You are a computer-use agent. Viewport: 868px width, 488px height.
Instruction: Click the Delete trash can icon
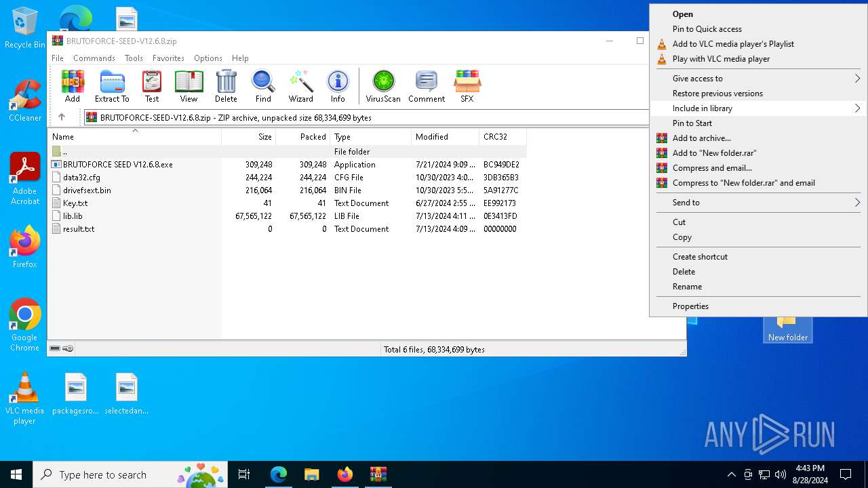point(226,86)
